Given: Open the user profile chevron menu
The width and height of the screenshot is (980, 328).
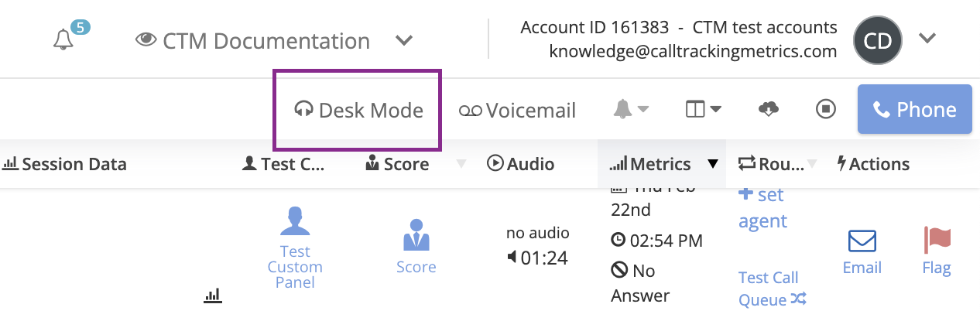Looking at the screenshot, I should (x=927, y=39).
